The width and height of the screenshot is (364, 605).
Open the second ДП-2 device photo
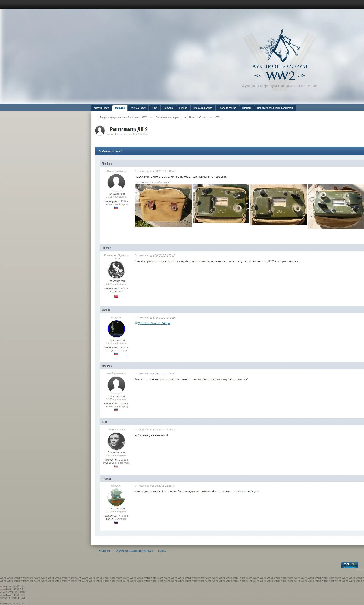tap(279, 205)
